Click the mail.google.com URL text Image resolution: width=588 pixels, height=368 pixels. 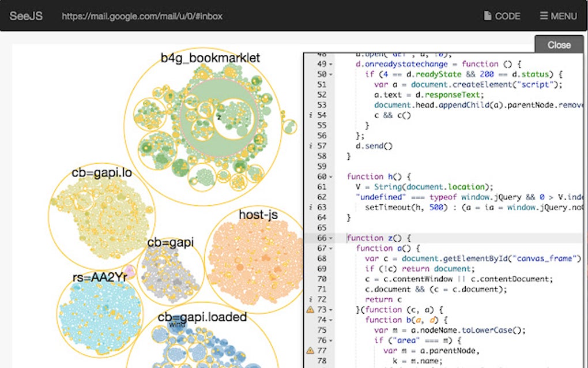142,16
